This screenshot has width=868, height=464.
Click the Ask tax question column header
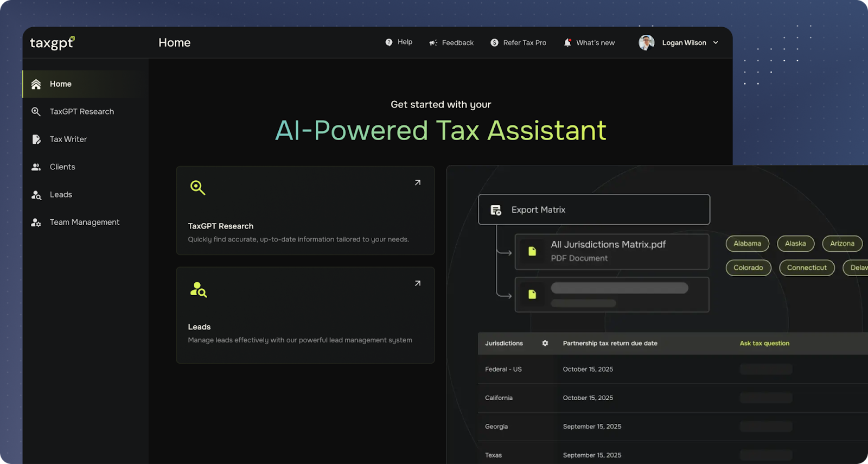click(764, 344)
